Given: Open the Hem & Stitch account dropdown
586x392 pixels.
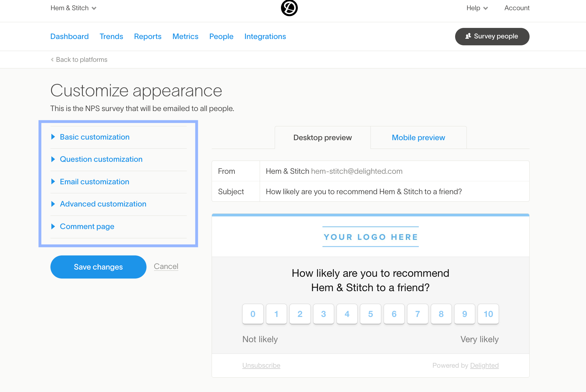Looking at the screenshot, I should [73, 8].
